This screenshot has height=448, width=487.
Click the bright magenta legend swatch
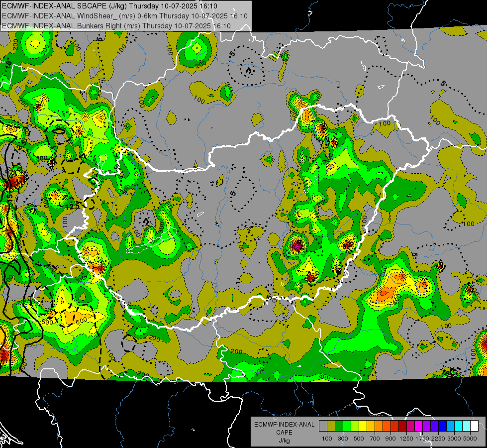419,426
